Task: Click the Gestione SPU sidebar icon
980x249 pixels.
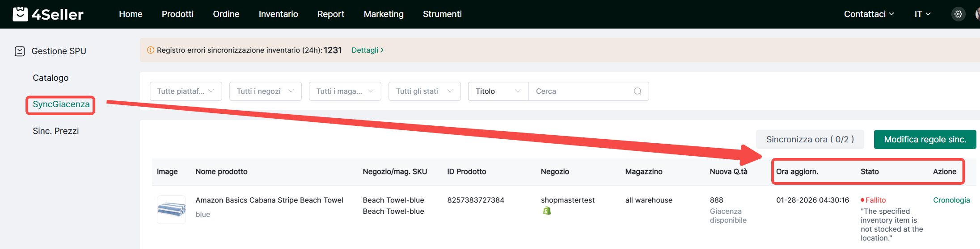Action: [20, 51]
